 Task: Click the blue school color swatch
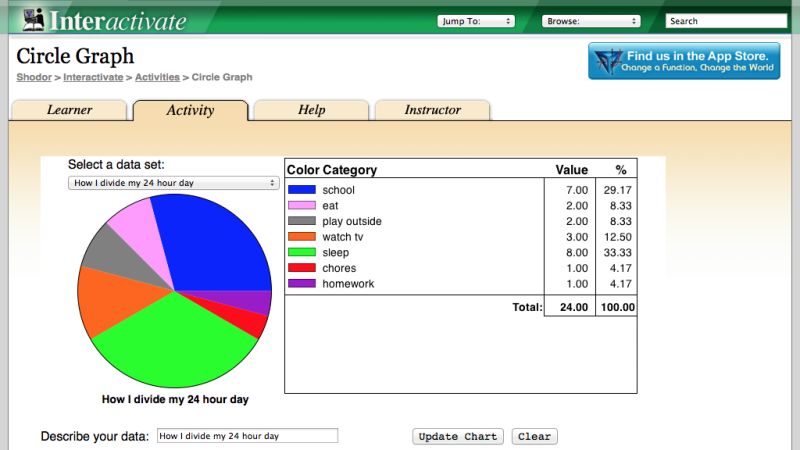[302, 189]
